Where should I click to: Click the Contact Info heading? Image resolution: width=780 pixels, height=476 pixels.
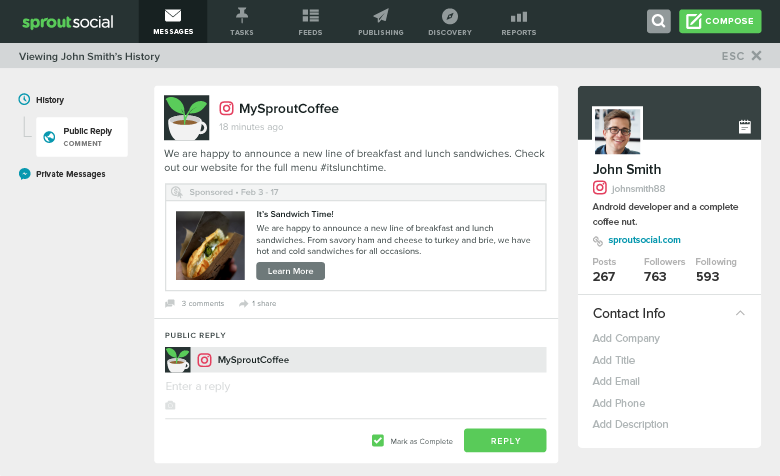coord(629,313)
